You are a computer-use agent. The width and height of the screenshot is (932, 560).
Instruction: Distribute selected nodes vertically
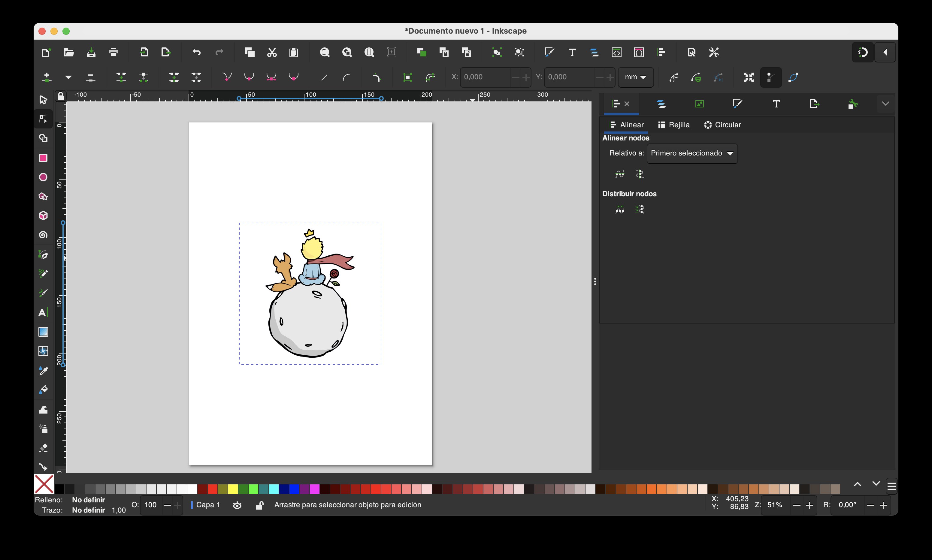point(640,209)
